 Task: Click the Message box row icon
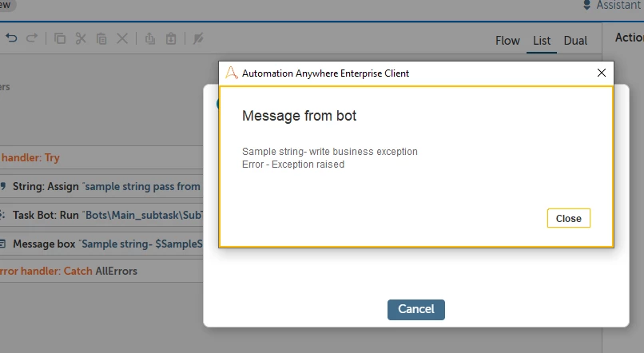click(x=2, y=244)
